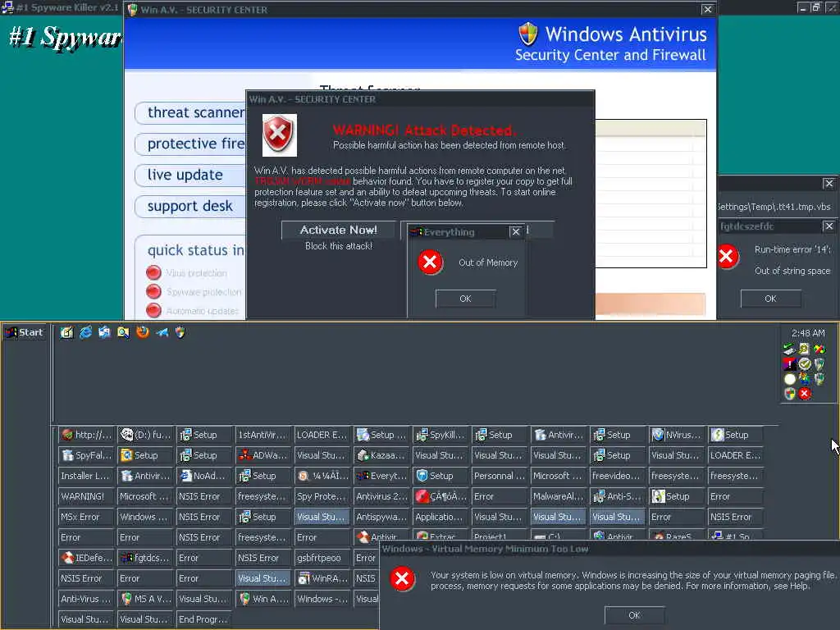Open the Anti-Virus ... taskbar button
Image resolution: width=840 pixels, height=630 pixels.
(x=86, y=598)
